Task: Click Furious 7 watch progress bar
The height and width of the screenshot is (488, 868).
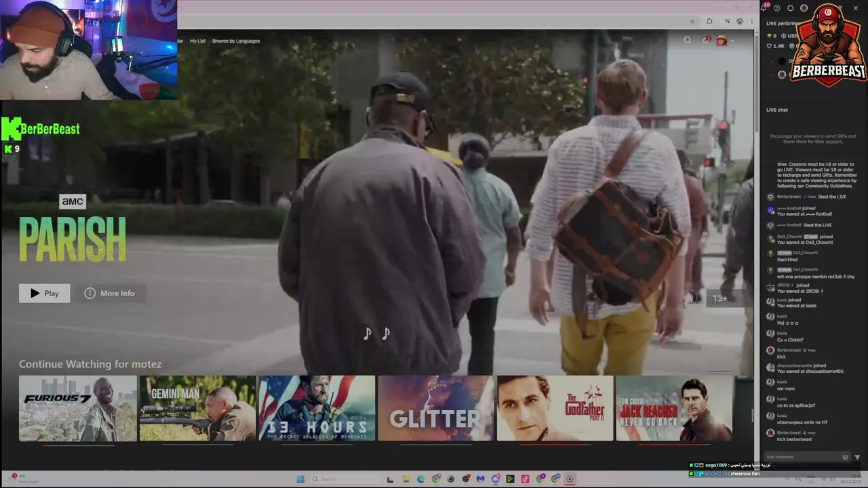Action: (77, 445)
